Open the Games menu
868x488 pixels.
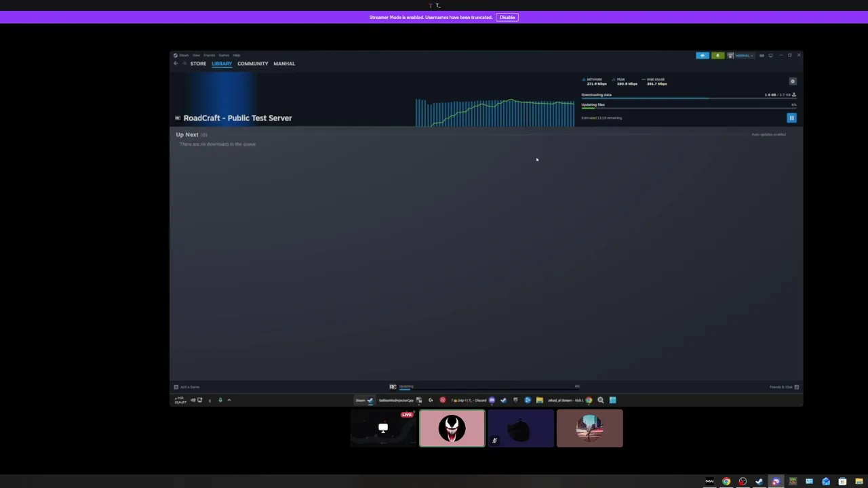tap(224, 55)
